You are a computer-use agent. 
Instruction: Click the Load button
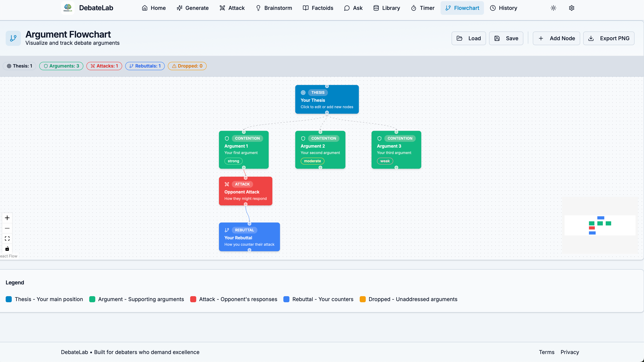pos(468,38)
